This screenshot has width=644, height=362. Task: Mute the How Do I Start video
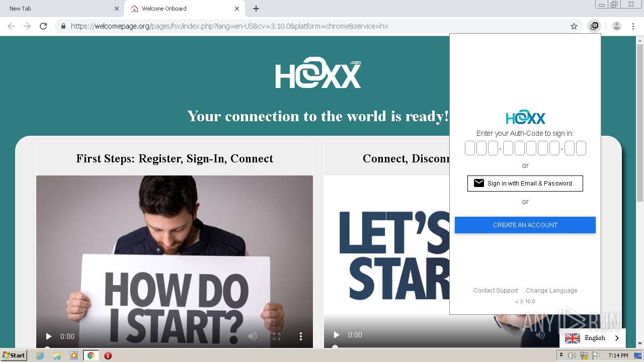click(253, 336)
